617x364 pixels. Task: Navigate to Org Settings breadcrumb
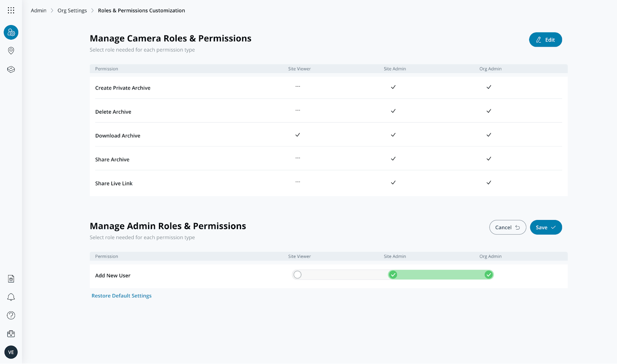point(72,10)
